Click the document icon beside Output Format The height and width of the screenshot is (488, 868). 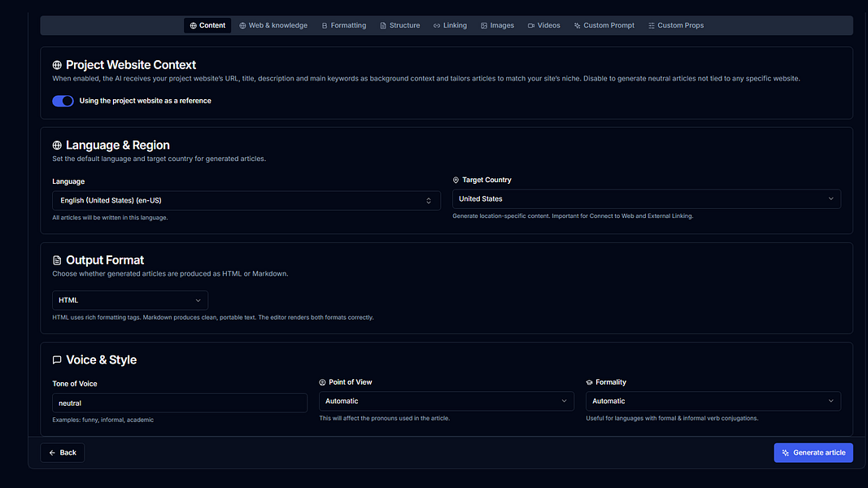(57, 260)
